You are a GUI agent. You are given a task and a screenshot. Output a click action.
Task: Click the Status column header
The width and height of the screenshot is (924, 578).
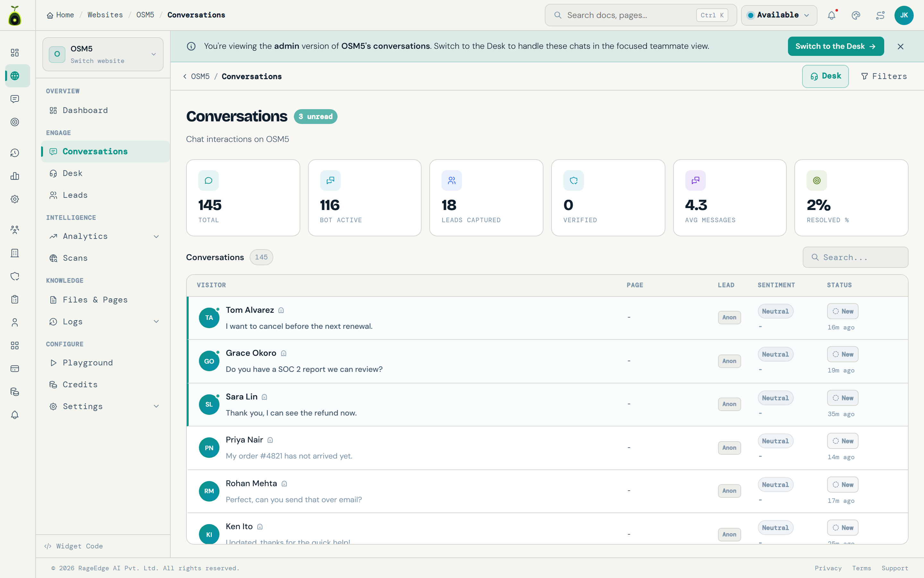tap(839, 285)
